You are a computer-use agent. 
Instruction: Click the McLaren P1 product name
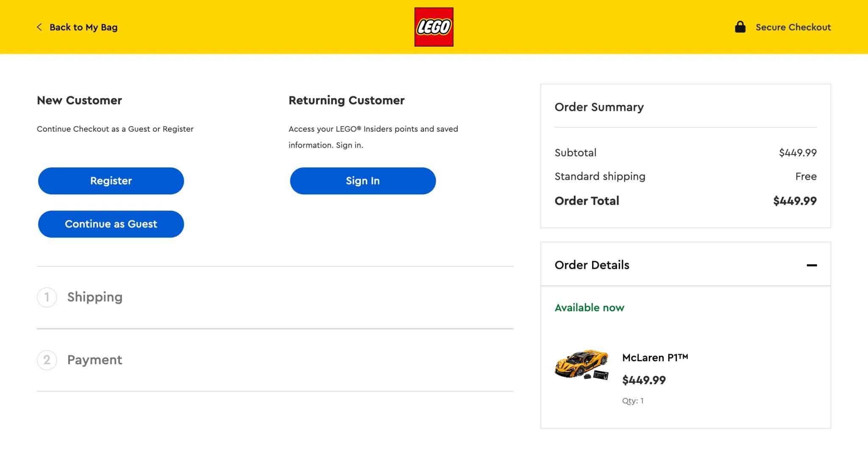(655, 357)
